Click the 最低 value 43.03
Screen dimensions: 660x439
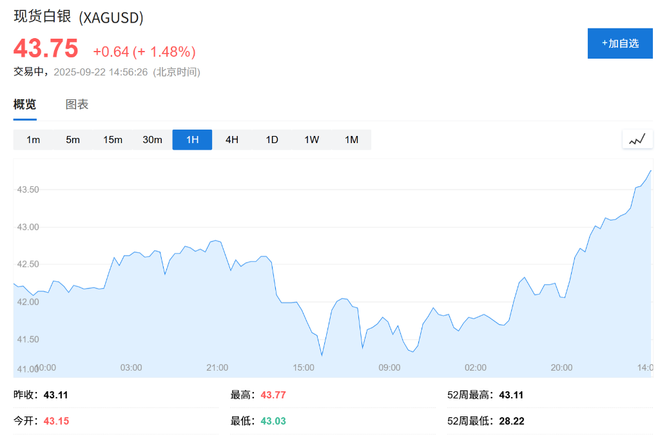(273, 421)
